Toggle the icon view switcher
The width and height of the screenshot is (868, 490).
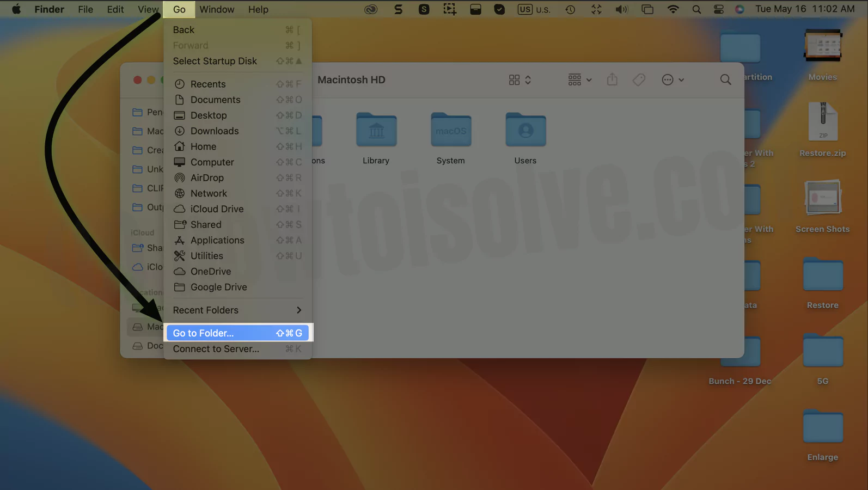[519, 80]
